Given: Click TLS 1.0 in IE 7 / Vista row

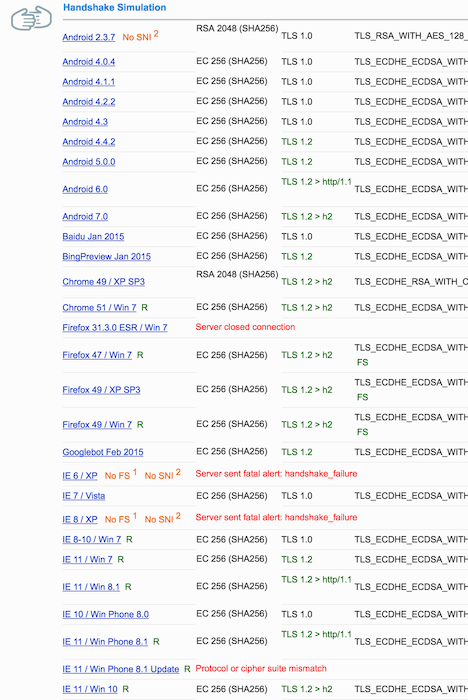Looking at the screenshot, I should pyautogui.click(x=297, y=496).
